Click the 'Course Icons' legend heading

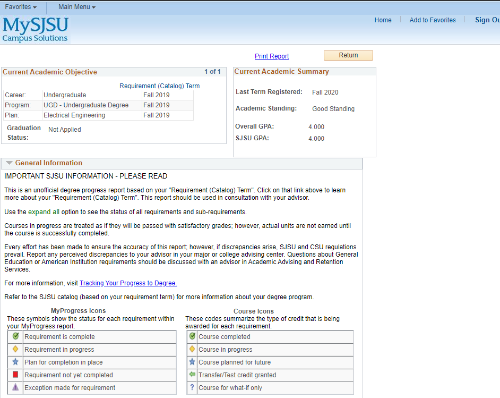(254, 311)
